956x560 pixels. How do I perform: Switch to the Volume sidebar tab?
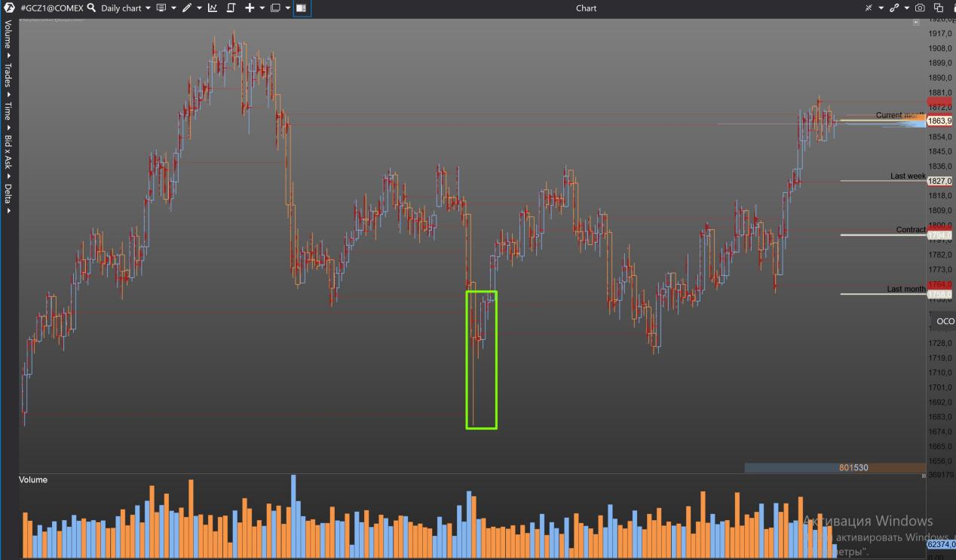pos(8,34)
